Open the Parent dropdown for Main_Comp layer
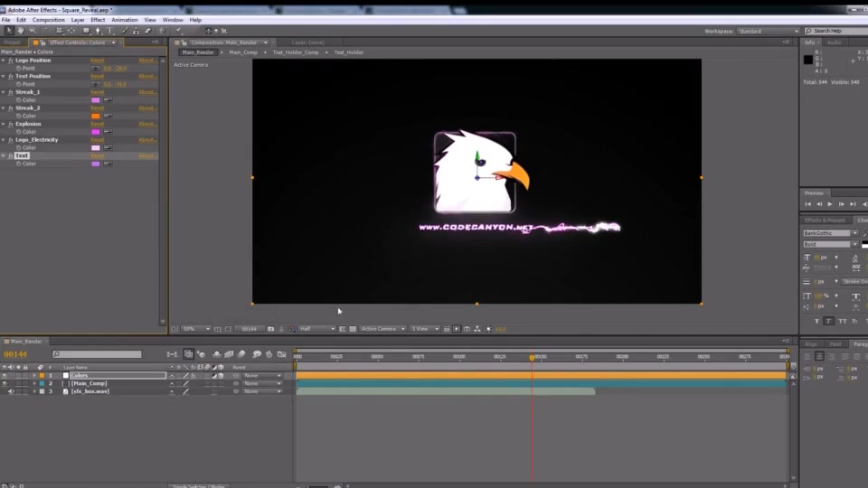868x488 pixels. click(x=262, y=383)
